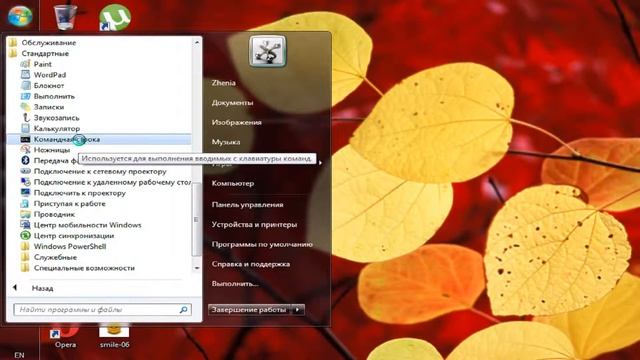
Task: Open Устройства и принтеры
Action: 254,224
